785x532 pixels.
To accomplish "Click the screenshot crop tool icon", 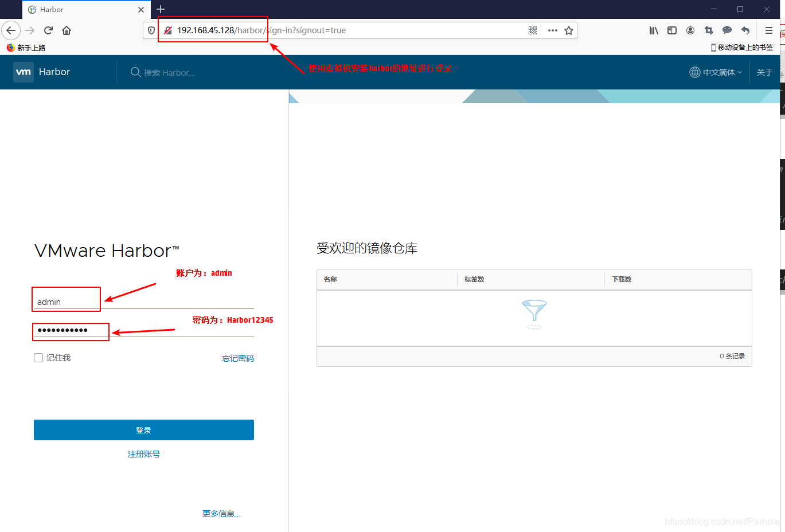I will (709, 30).
